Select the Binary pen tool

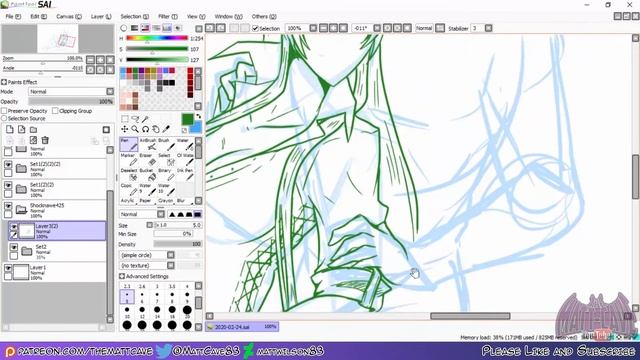(167, 175)
